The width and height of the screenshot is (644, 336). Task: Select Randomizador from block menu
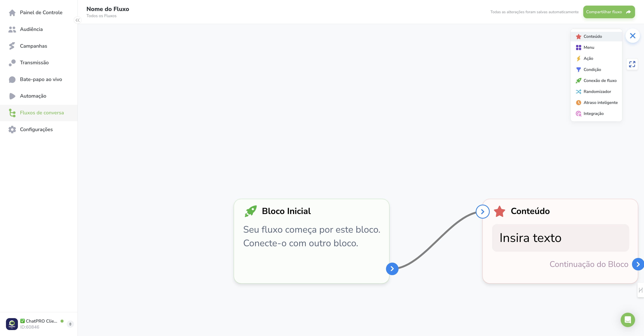coord(596,91)
